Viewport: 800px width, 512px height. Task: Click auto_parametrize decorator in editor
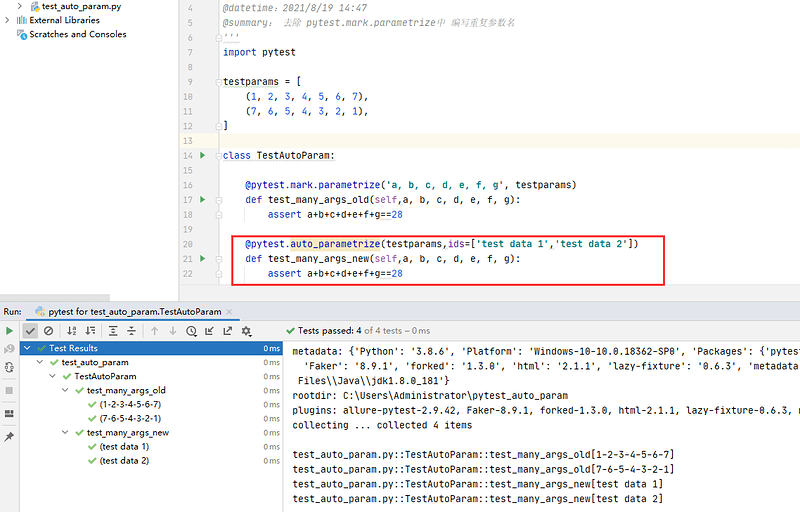click(x=335, y=244)
